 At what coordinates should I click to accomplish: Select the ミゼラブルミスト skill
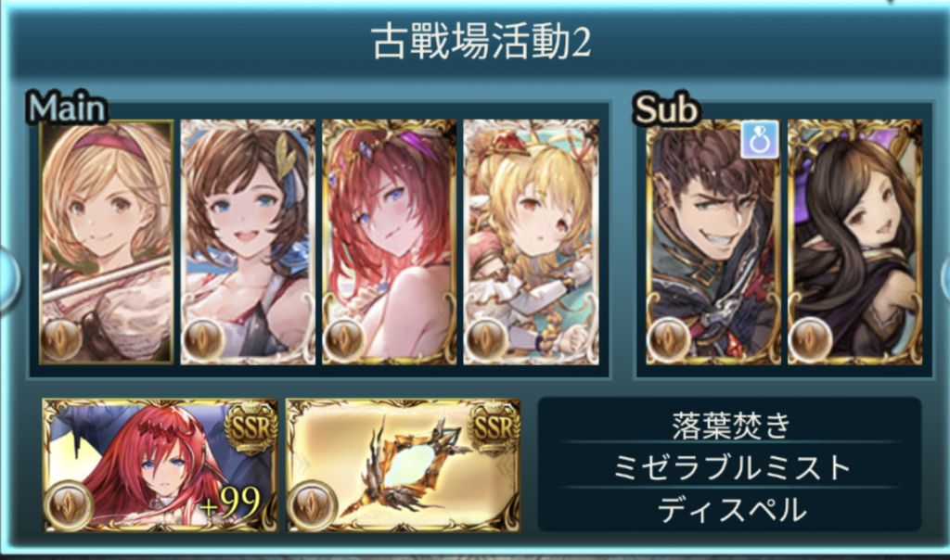(x=731, y=466)
